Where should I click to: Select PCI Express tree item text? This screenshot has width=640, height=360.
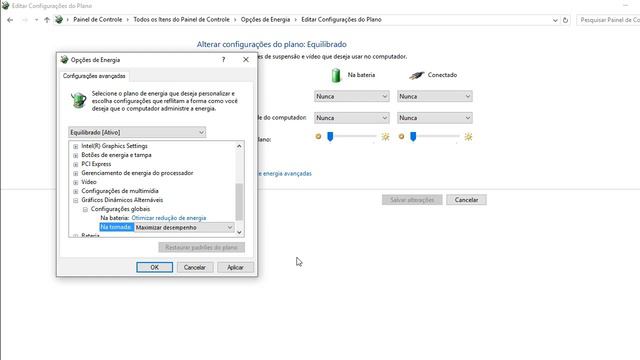tap(96, 164)
